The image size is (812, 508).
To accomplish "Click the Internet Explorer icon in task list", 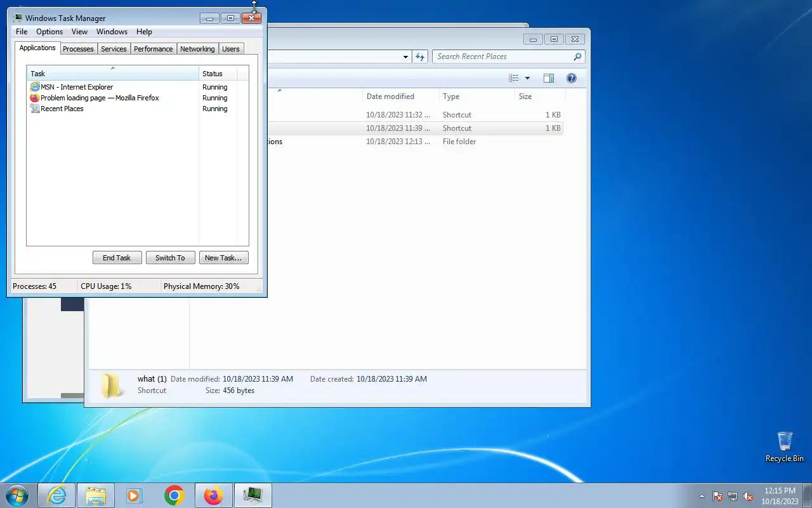I will tap(35, 87).
